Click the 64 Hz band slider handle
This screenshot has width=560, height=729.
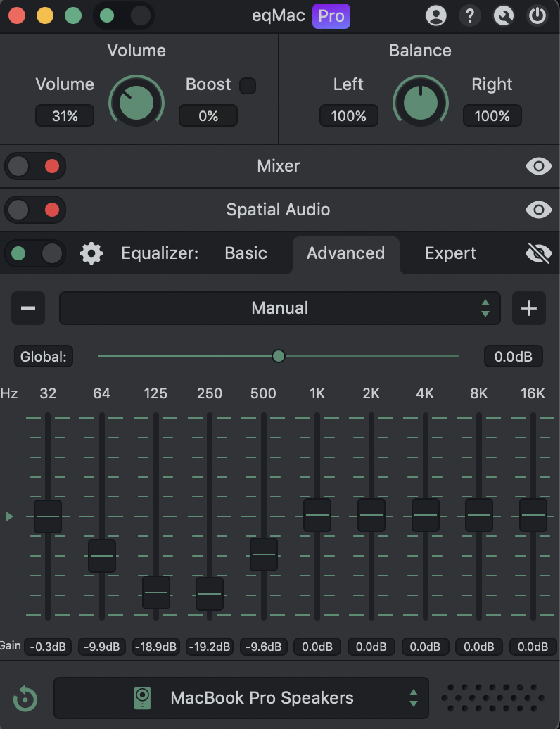point(102,556)
